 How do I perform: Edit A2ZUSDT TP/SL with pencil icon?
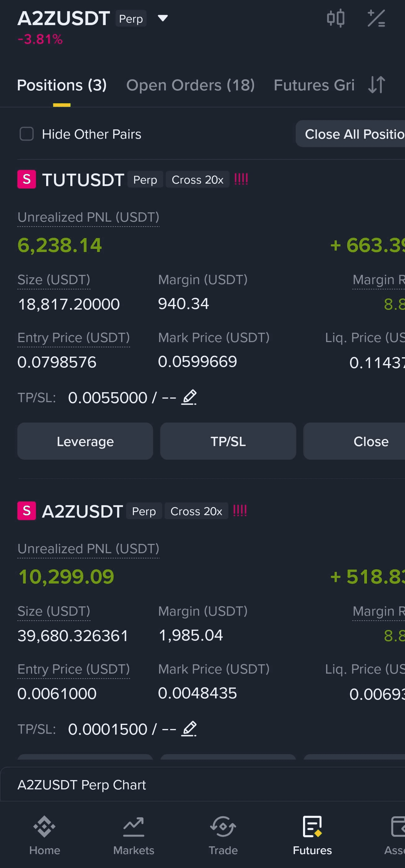tap(189, 729)
